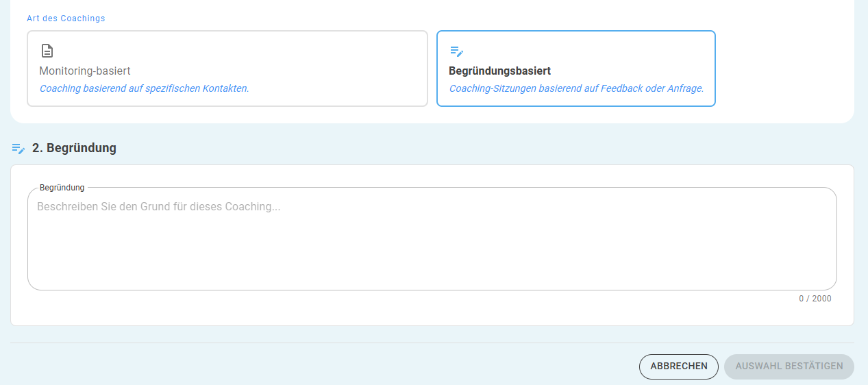Click the edit-notes icon on Begründungsbasiert card

[456, 51]
